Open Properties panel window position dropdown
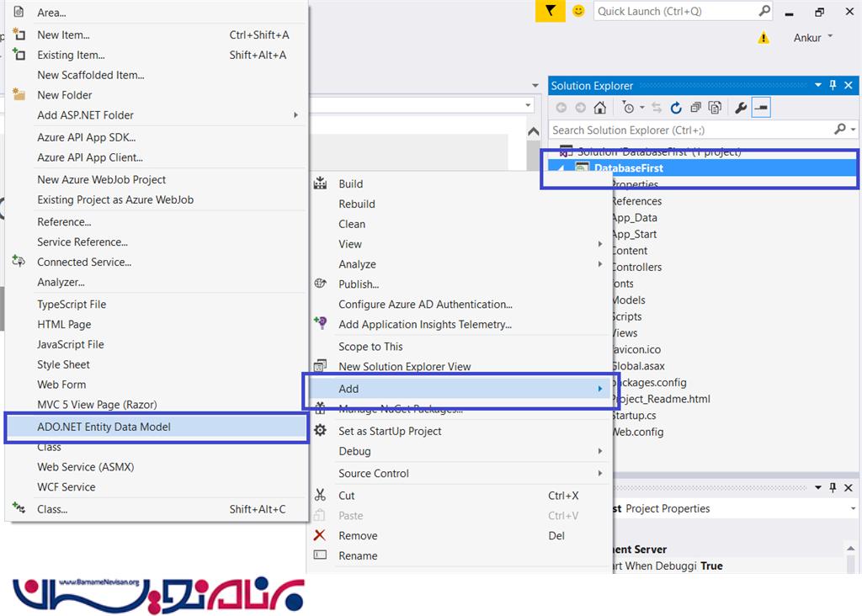 (818, 487)
